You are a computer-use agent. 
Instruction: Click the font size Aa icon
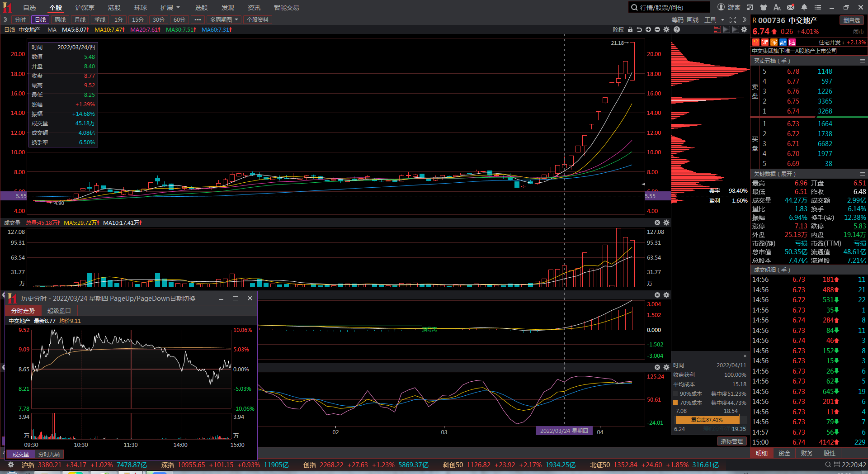(x=777, y=7)
